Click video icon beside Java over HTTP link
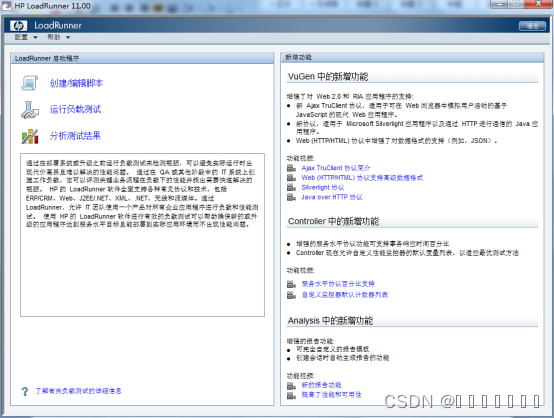This screenshot has height=418, width=554. [x=291, y=197]
